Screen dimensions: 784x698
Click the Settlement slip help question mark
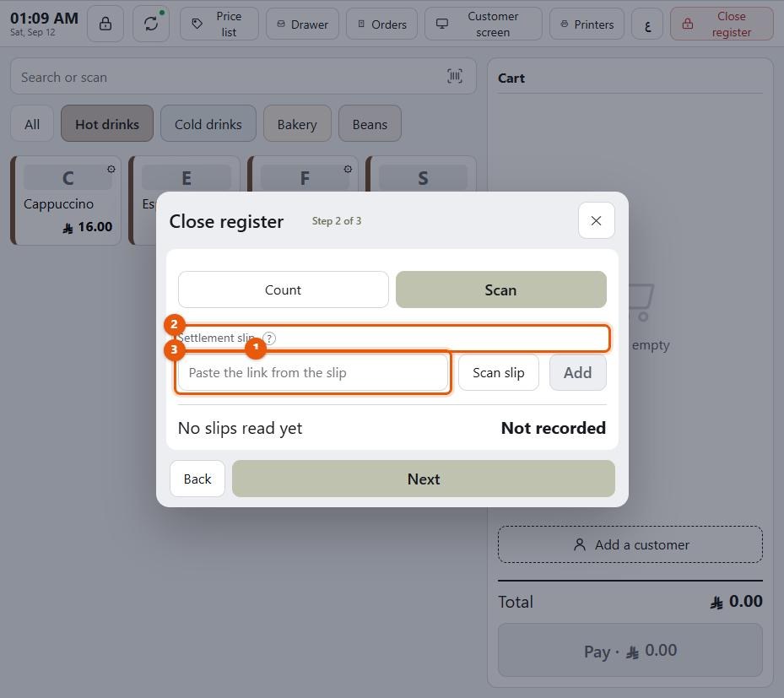269,338
